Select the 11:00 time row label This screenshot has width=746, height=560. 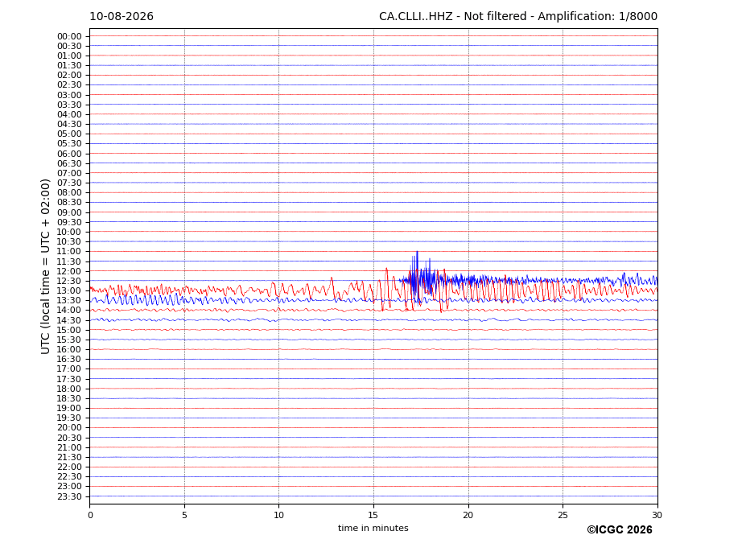[69, 252]
